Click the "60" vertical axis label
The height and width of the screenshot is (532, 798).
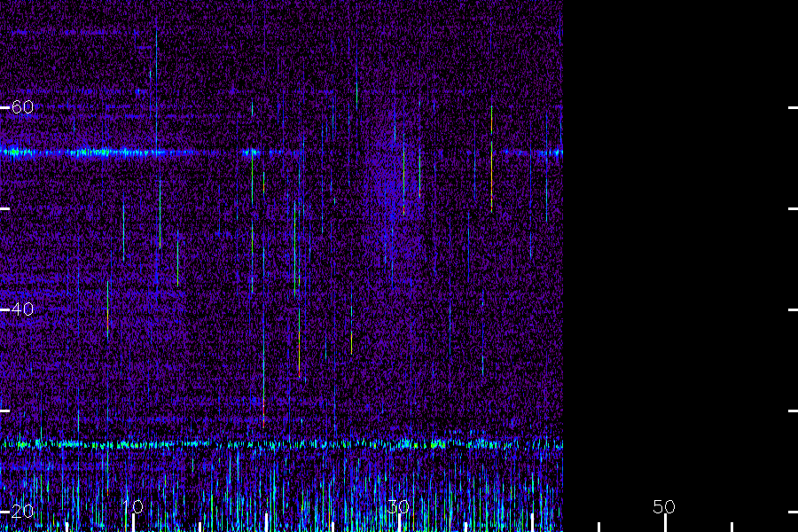[22, 107]
